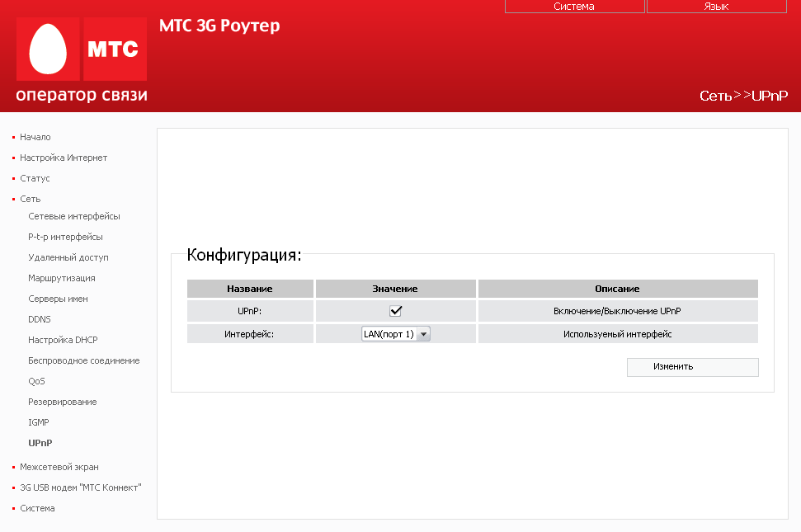This screenshot has height=532, width=801.
Task: Open Маршрутизация page
Action: point(62,278)
